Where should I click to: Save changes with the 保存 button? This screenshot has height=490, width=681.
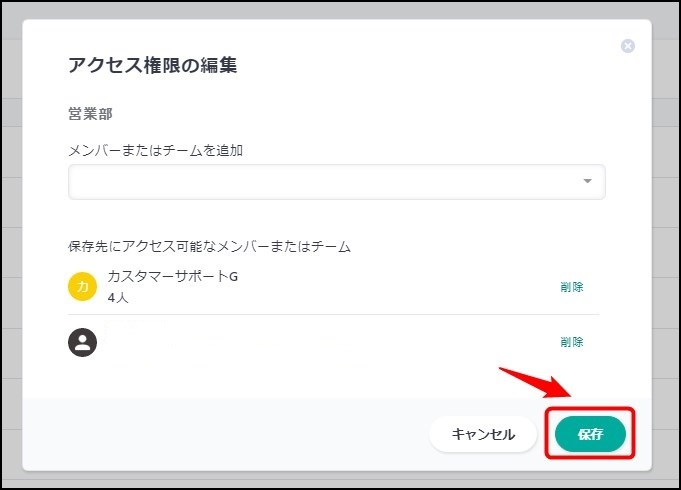[x=590, y=434]
